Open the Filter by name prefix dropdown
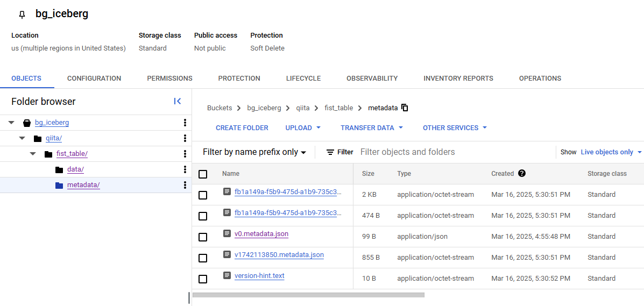The image size is (644, 306). click(254, 152)
